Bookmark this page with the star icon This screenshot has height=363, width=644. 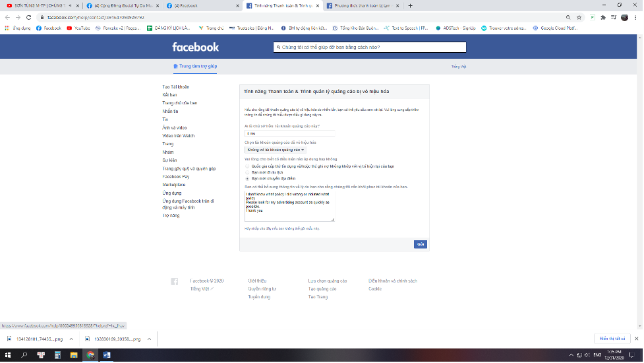pyautogui.click(x=579, y=17)
